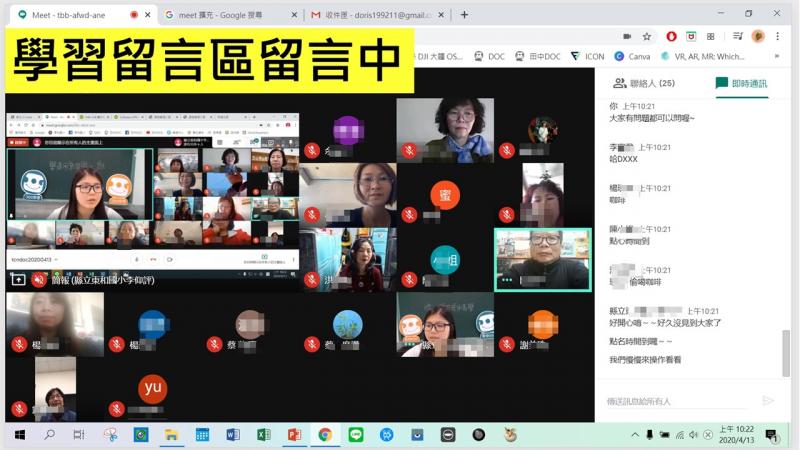
Task: Open the Canva bookmark
Action: [633, 56]
